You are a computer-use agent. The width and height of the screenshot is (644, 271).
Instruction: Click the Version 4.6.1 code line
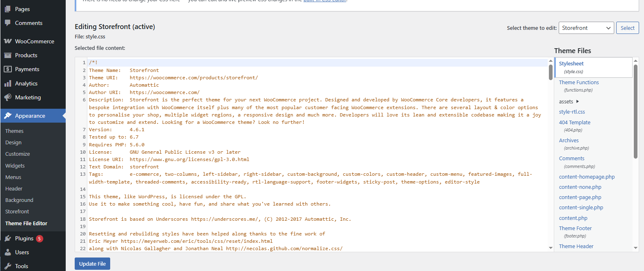pyautogui.click(x=117, y=130)
